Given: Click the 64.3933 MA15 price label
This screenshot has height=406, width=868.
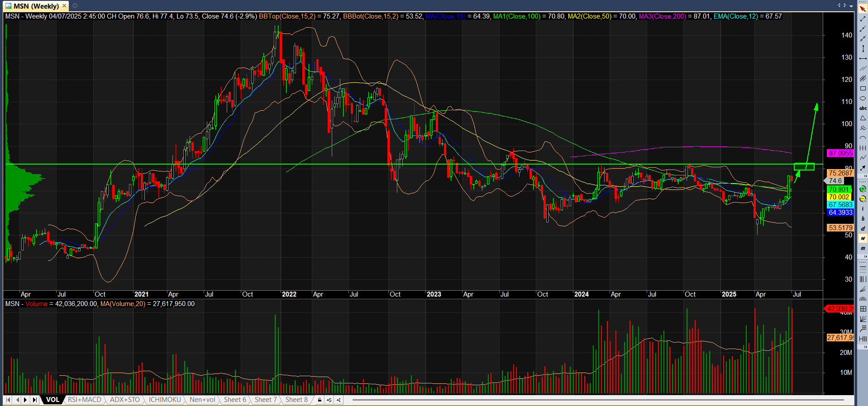Looking at the screenshot, I should [x=840, y=212].
